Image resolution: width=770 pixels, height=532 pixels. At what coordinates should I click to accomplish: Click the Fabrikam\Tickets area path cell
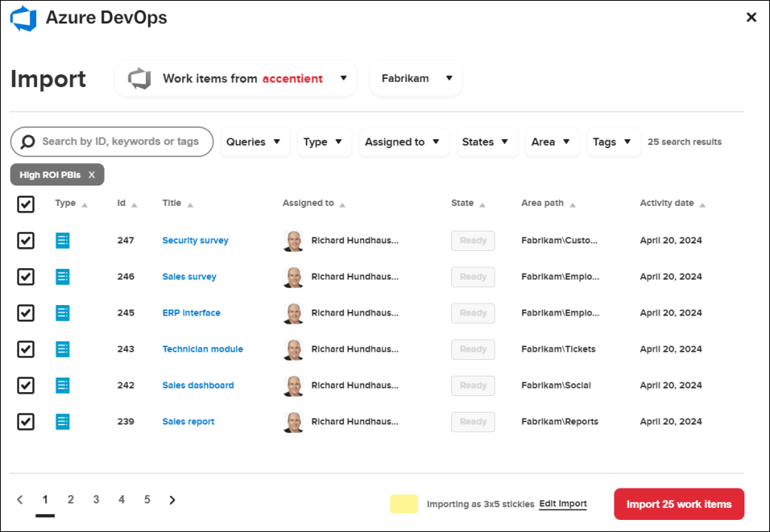[559, 349]
